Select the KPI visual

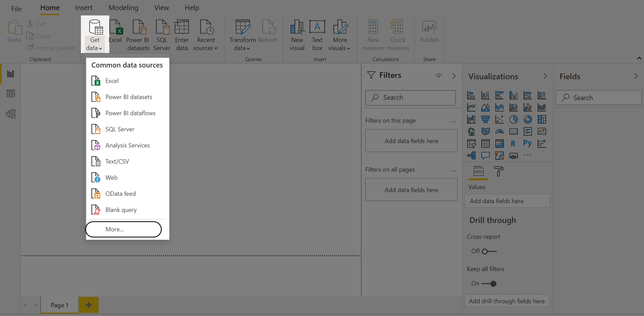[x=542, y=132]
